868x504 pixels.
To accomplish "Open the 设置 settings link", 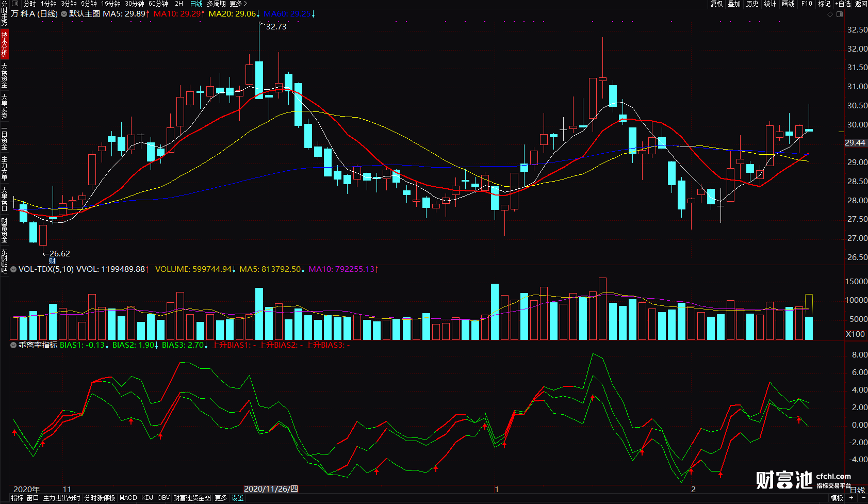I will 237,498.
